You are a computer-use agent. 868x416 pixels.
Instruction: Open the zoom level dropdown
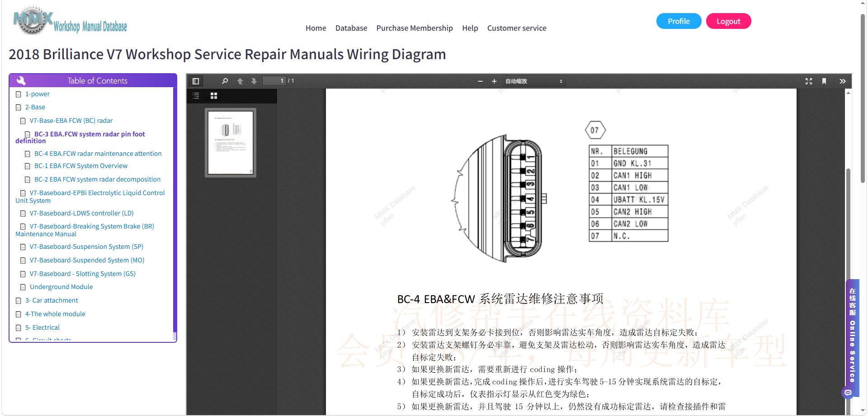click(x=534, y=81)
